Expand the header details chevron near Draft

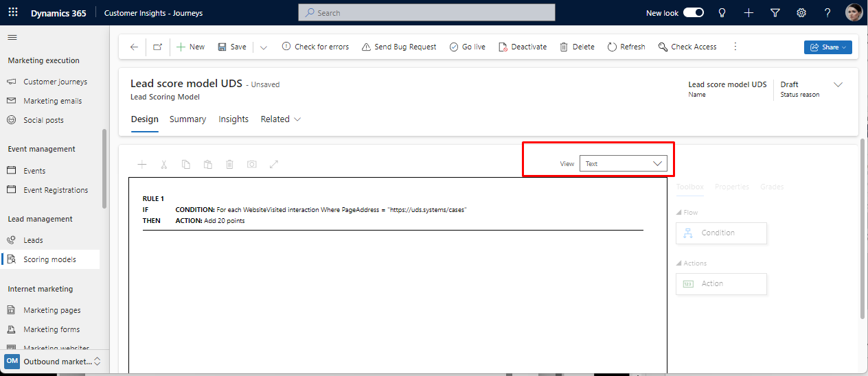tap(838, 84)
